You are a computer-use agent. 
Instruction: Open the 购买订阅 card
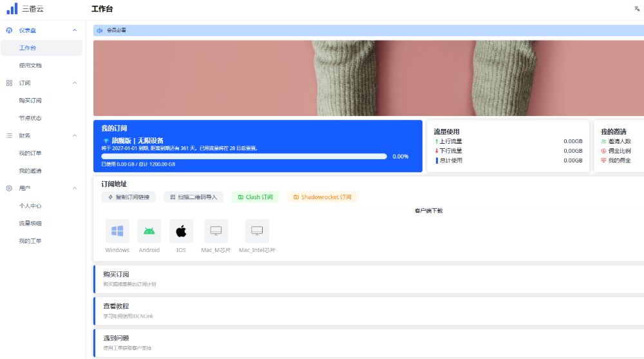coord(368,278)
